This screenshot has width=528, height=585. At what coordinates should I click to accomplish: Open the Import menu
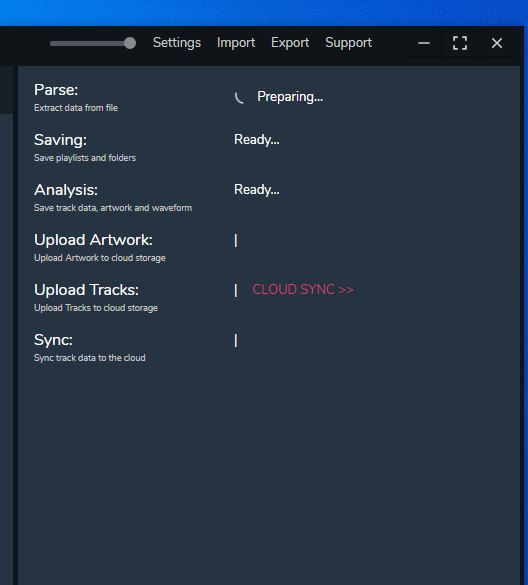(236, 43)
